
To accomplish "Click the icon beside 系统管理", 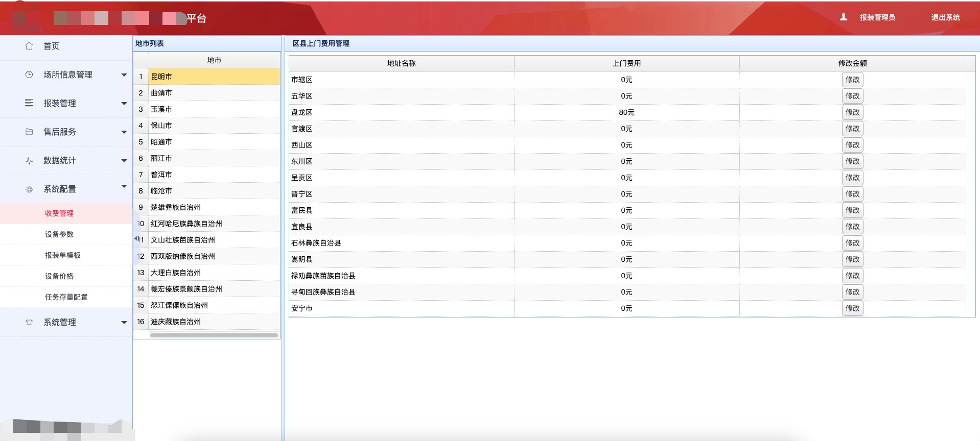I will (x=29, y=322).
